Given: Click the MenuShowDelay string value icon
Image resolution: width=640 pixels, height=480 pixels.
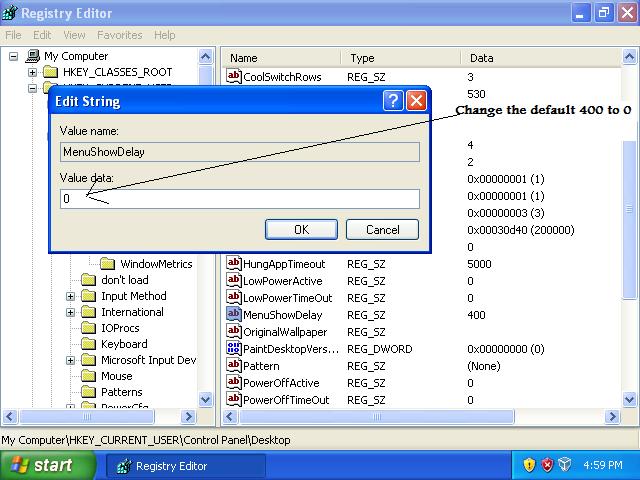Looking at the screenshot, I should coord(233,314).
